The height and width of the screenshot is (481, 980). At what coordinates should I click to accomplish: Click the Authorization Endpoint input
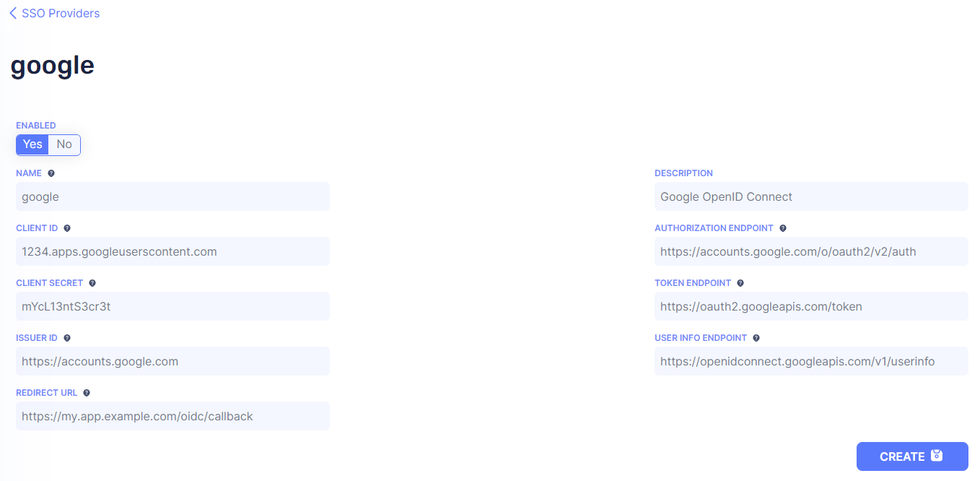[811, 251]
